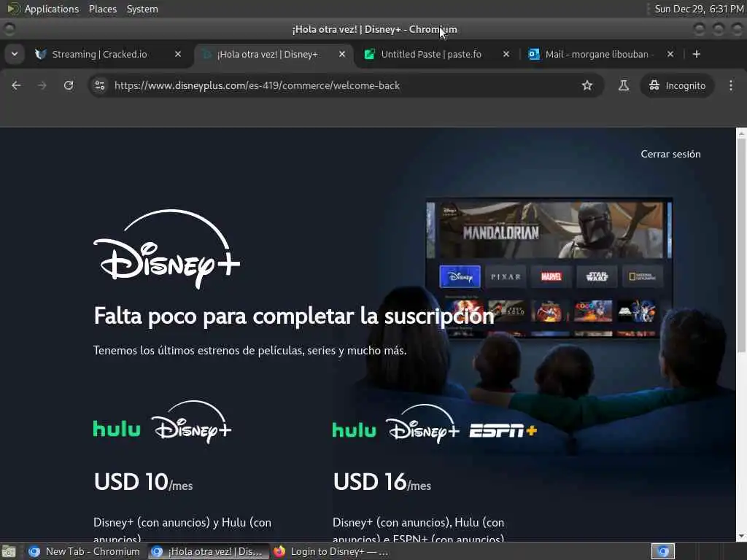The image size is (747, 560).
Task: Click the paste.fo tab favicon
Action: pyautogui.click(x=369, y=54)
